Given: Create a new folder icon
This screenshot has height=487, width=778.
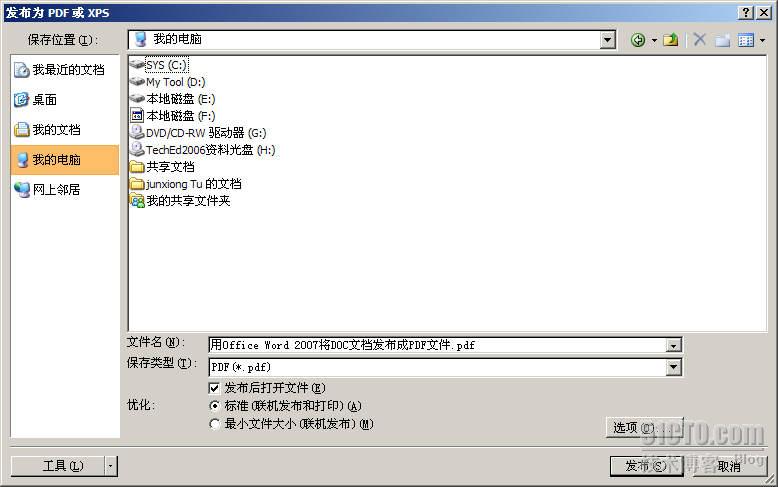Looking at the screenshot, I should point(722,40).
